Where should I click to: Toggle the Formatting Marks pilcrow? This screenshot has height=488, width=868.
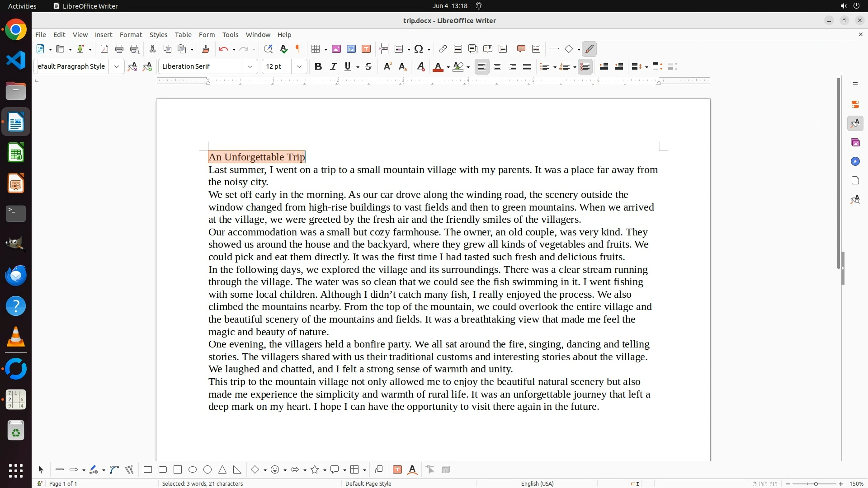point(298,49)
